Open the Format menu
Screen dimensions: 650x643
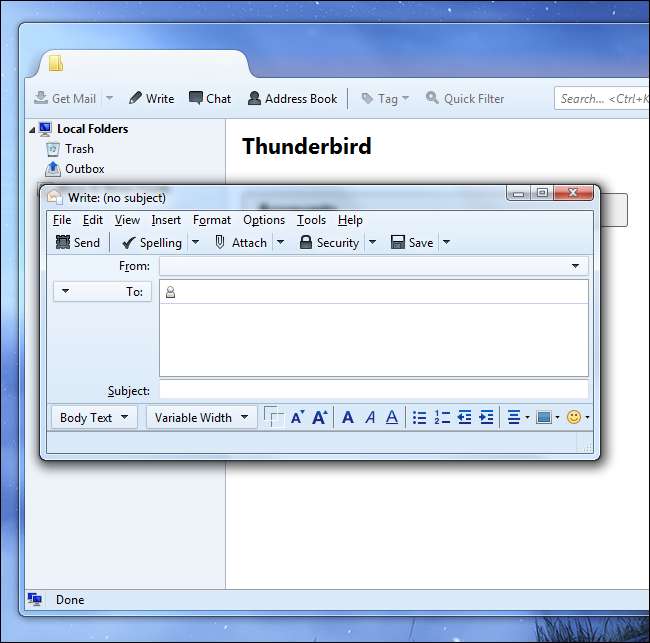pyautogui.click(x=212, y=220)
